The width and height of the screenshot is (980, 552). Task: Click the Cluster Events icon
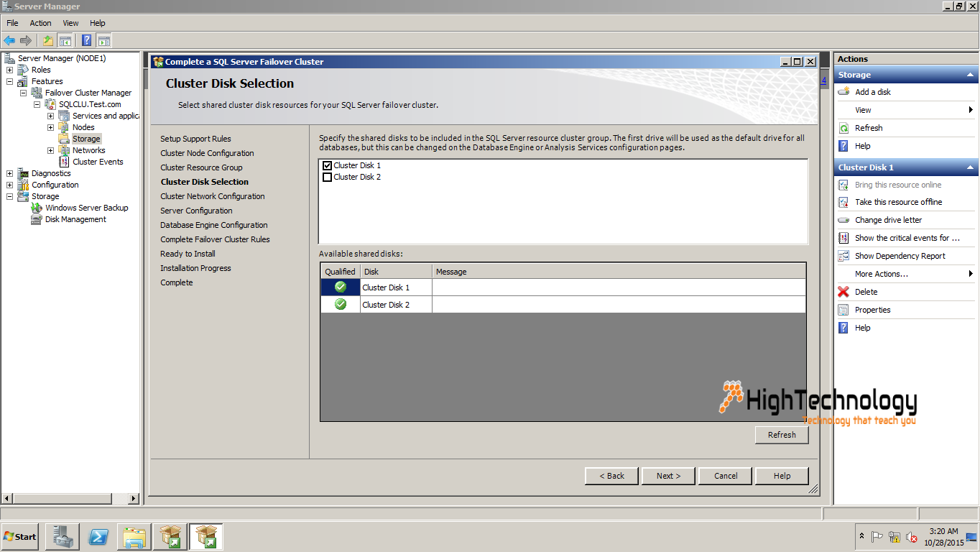(64, 162)
